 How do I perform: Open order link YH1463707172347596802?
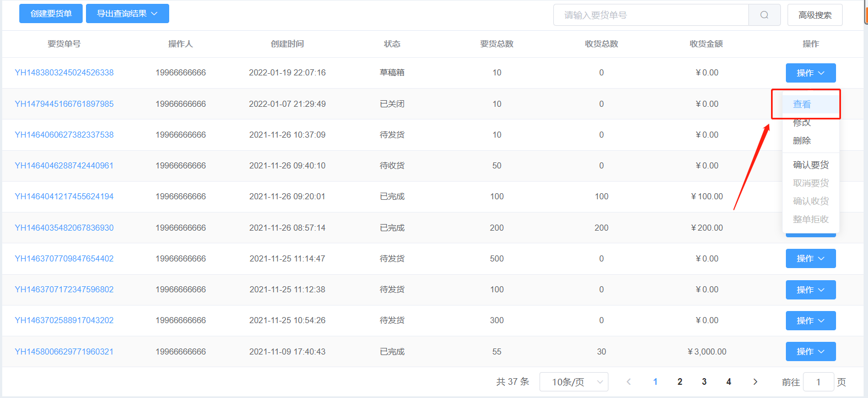pos(64,290)
